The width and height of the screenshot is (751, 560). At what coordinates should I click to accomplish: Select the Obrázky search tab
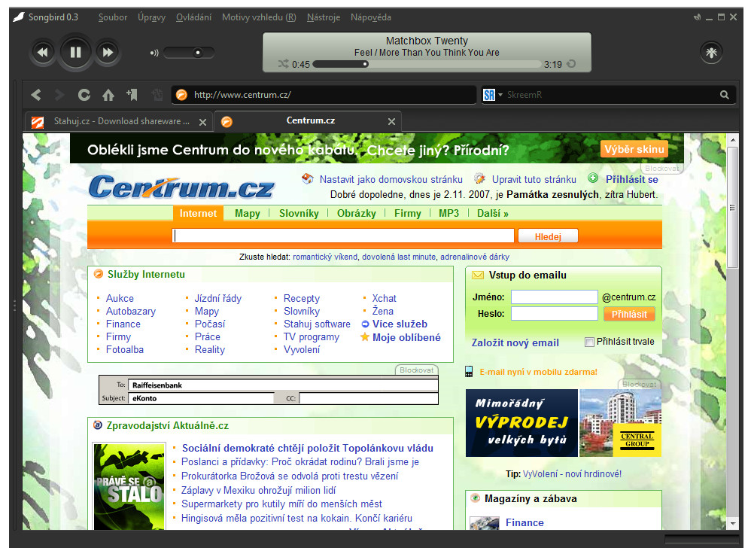coord(357,214)
